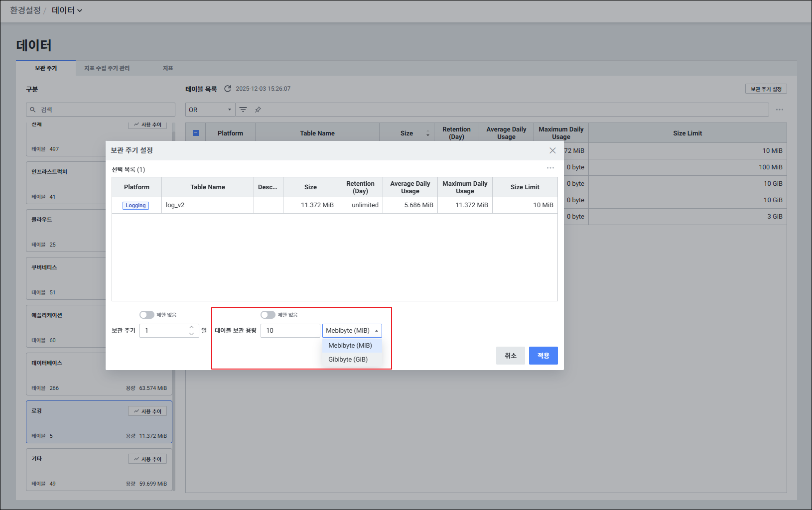Toggle unlimited switch for table storage capacity
The height and width of the screenshot is (510, 812).
(268, 315)
